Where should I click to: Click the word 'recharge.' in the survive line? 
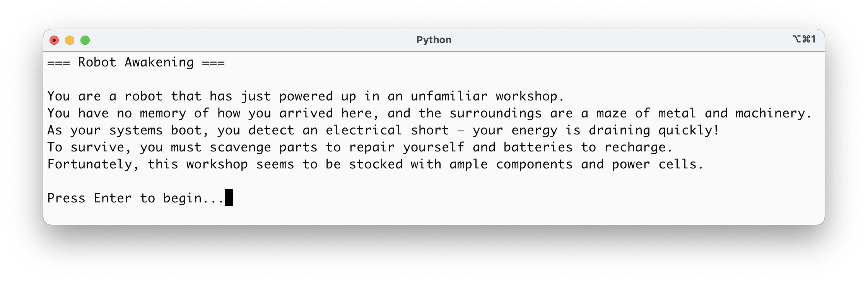point(638,147)
